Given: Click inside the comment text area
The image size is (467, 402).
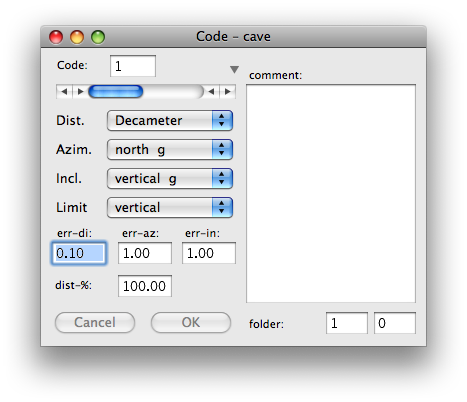Looking at the screenshot, I should point(331,193).
